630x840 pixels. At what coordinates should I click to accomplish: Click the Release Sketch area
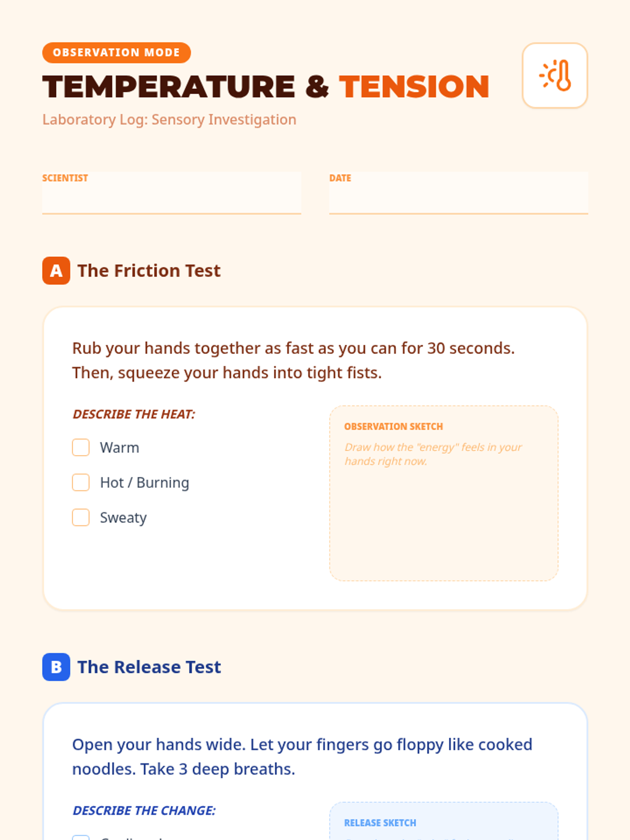tap(444, 821)
